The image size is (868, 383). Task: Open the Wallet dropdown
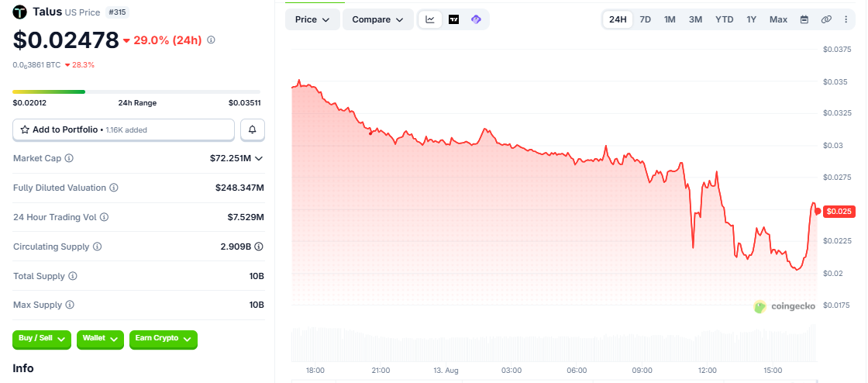click(x=100, y=338)
